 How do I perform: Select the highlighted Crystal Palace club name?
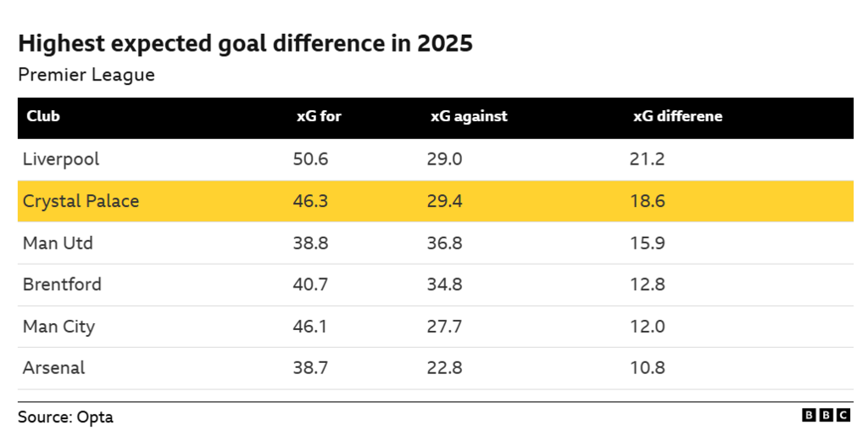tap(81, 201)
